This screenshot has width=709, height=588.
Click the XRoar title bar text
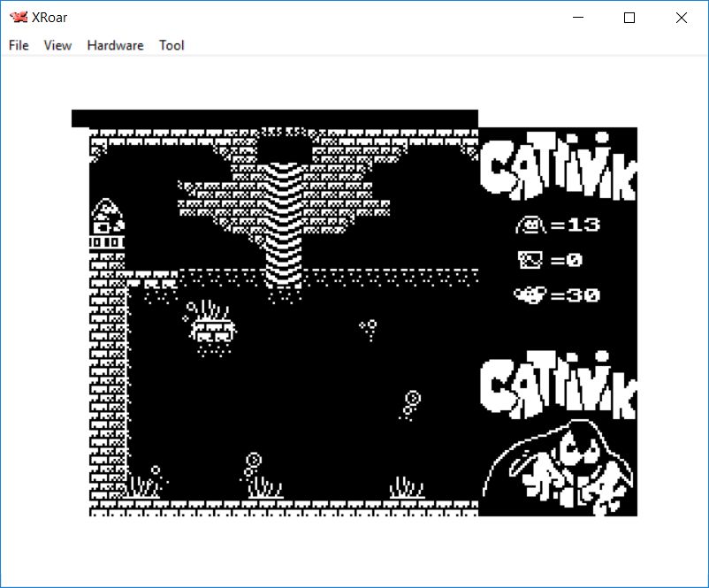tap(50, 18)
